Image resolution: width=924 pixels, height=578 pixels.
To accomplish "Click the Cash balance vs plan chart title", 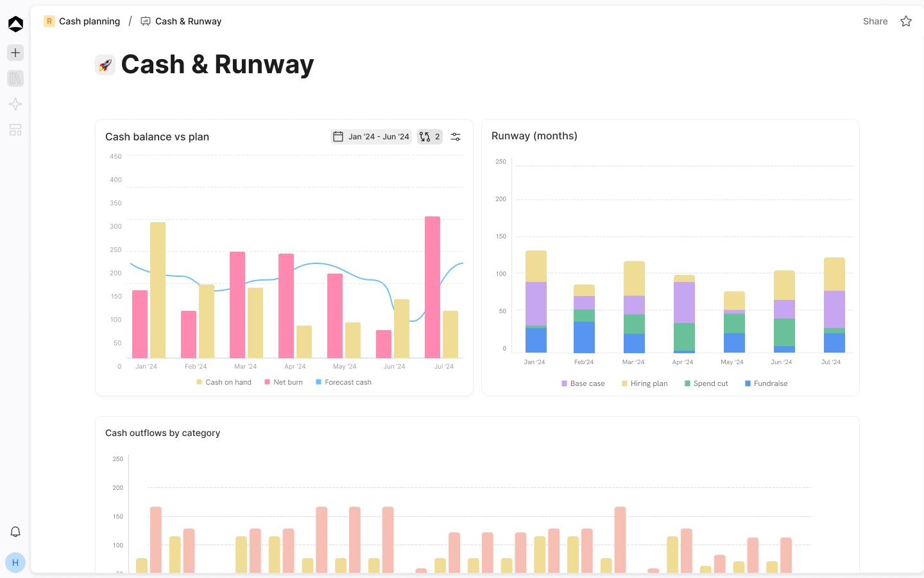I will [x=157, y=137].
